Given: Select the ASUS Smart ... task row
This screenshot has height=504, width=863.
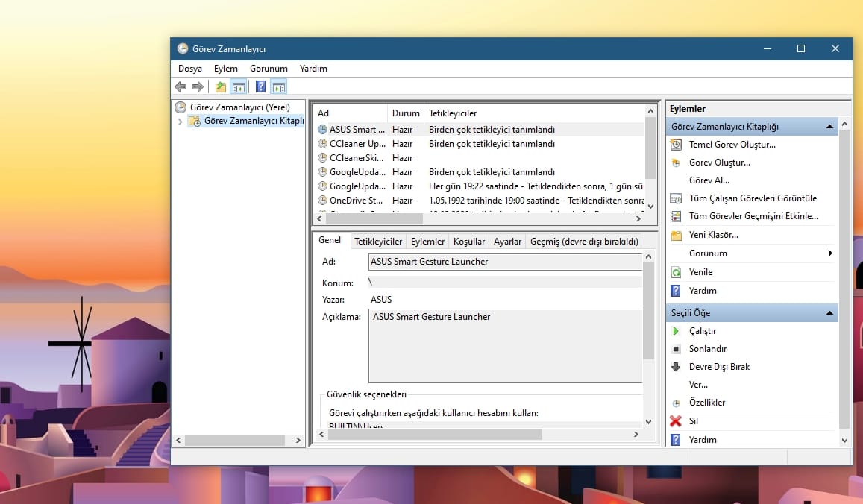Looking at the screenshot, I should click(480, 130).
